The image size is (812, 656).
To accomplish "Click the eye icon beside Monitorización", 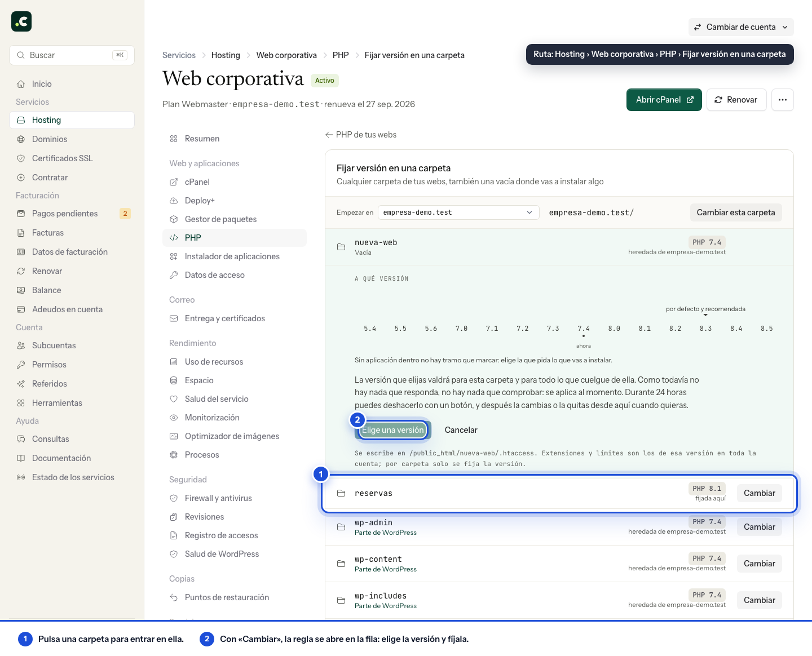I will pyautogui.click(x=174, y=418).
